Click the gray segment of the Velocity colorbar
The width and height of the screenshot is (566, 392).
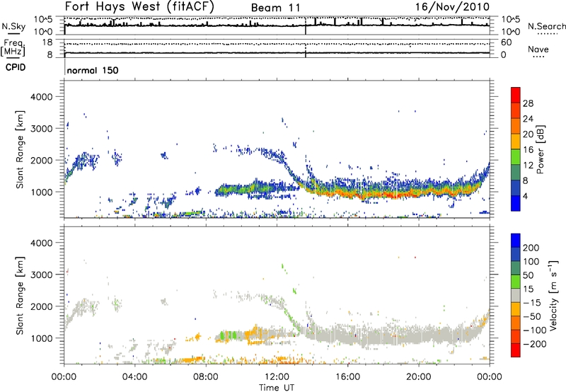point(516,296)
